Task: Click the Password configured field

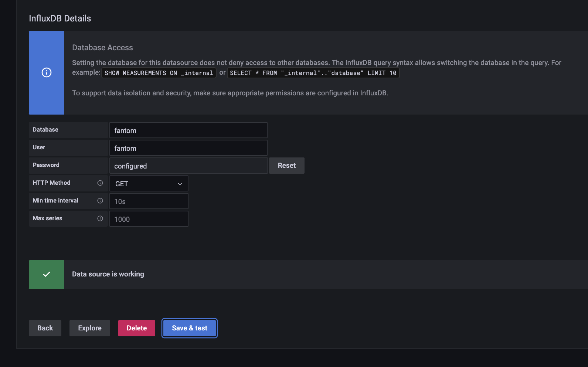Action: 188,166
